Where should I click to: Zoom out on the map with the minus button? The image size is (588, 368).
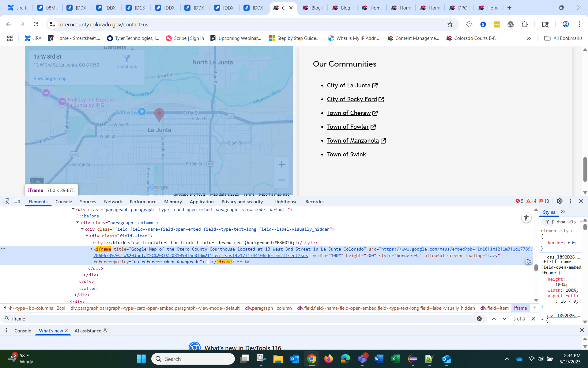pyautogui.click(x=282, y=180)
